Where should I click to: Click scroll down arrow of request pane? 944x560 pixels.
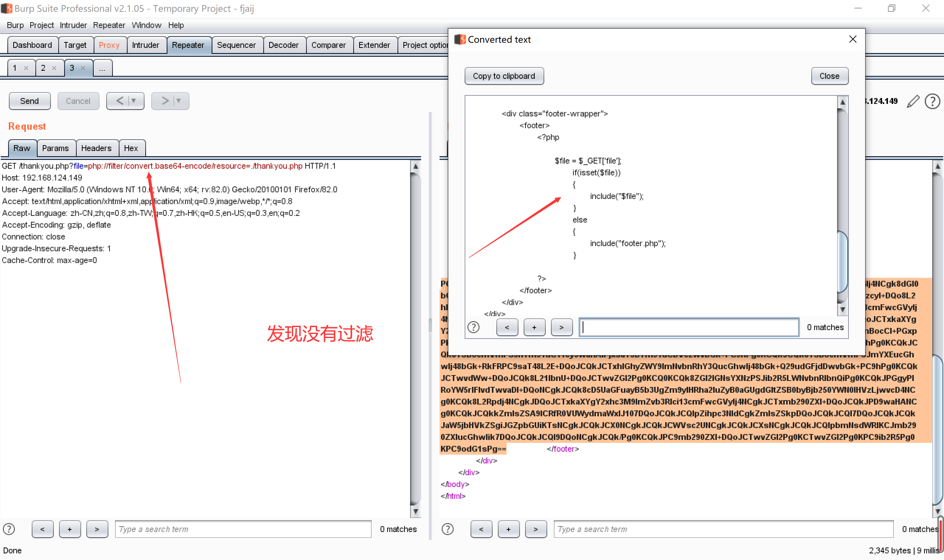coord(415,512)
